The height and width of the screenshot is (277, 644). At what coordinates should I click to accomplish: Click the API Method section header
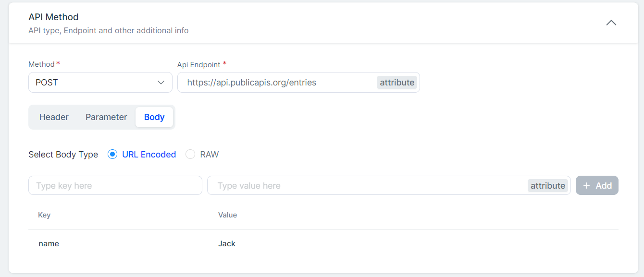[x=53, y=17]
